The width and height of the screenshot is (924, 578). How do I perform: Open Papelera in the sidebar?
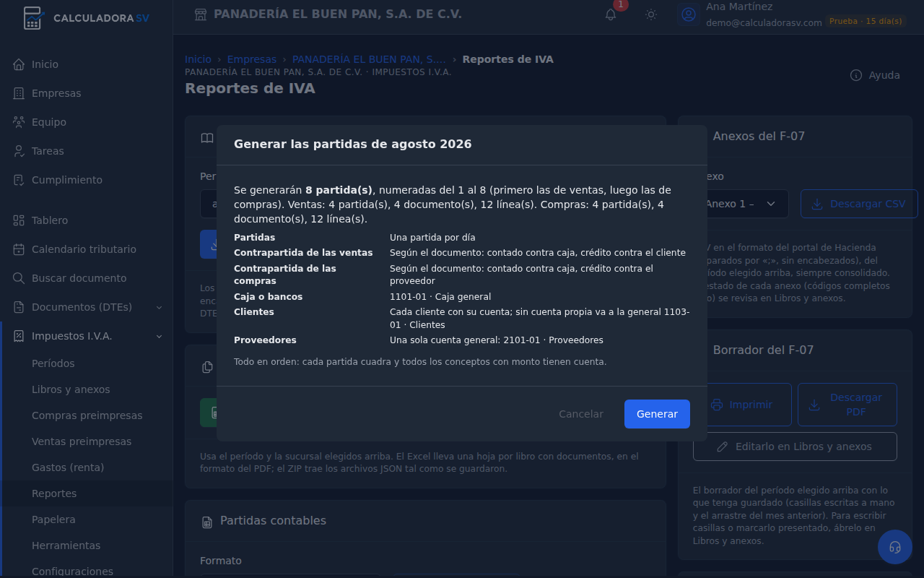[53, 519]
